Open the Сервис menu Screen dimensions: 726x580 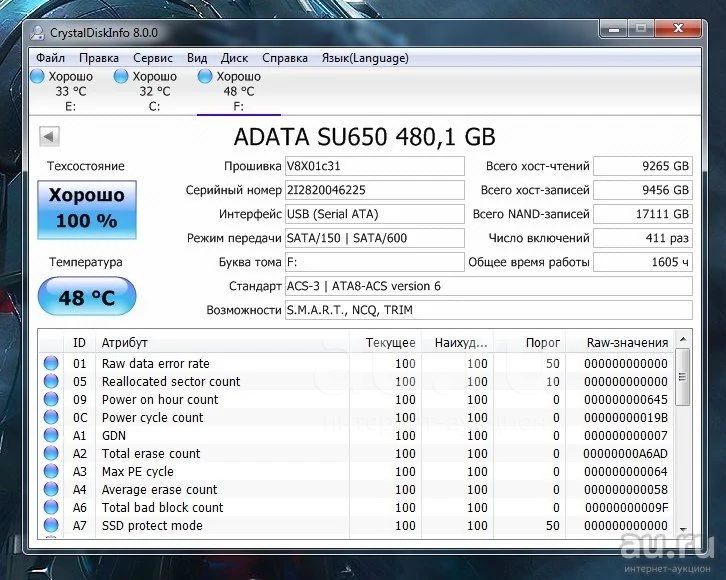(152, 58)
